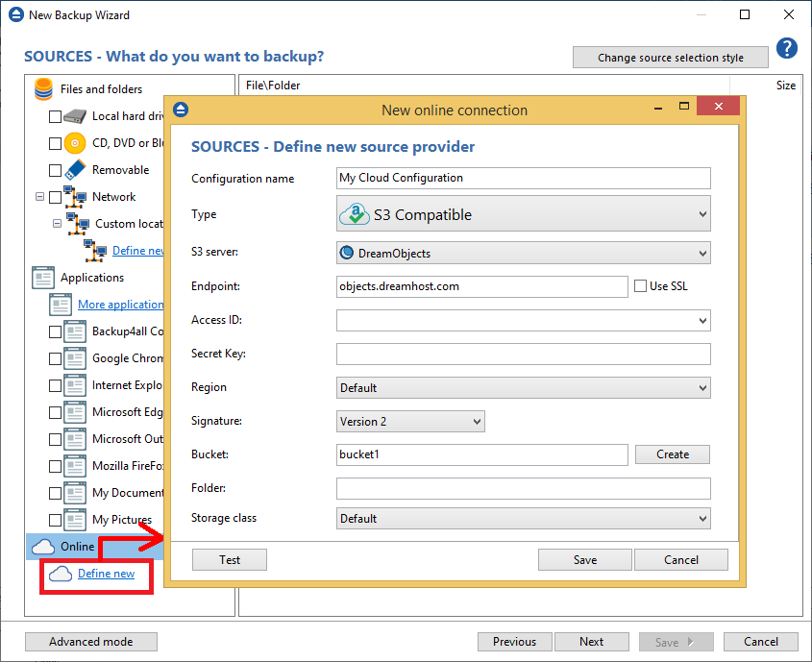
Task: Click the Local hard drive icon
Action: tap(75, 116)
